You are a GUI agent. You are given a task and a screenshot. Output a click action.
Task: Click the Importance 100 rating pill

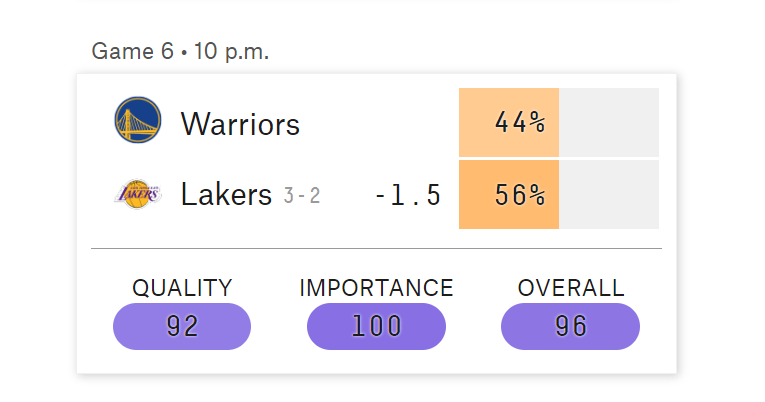pos(376,326)
